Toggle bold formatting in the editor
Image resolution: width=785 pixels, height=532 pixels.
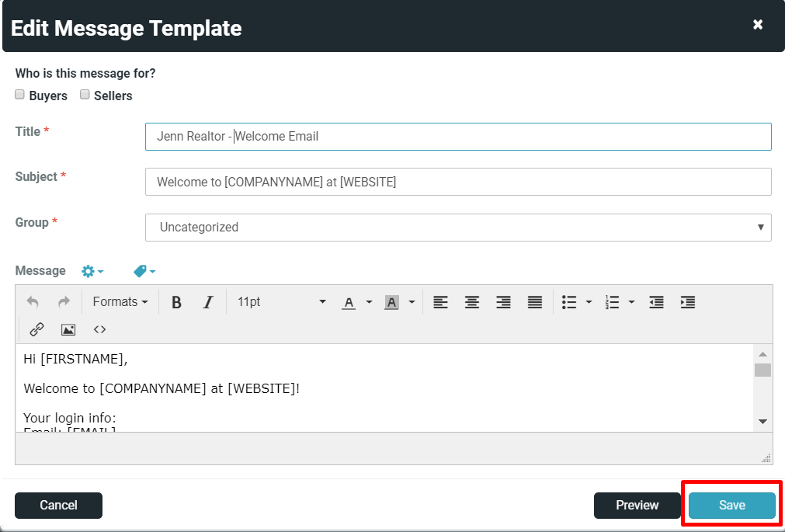(x=176, y=301)
